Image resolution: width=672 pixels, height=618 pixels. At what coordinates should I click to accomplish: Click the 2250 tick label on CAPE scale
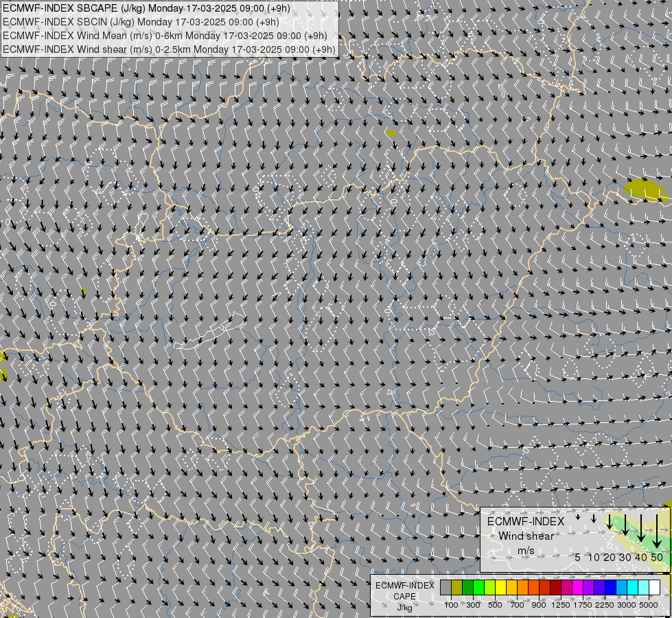[x=605, y=605]
